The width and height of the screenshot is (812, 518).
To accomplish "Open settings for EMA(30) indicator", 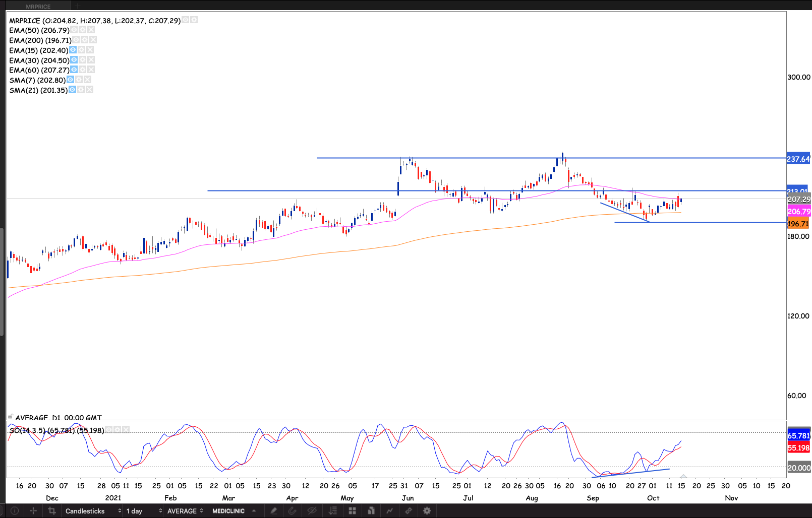I will [x=82, y=60].
